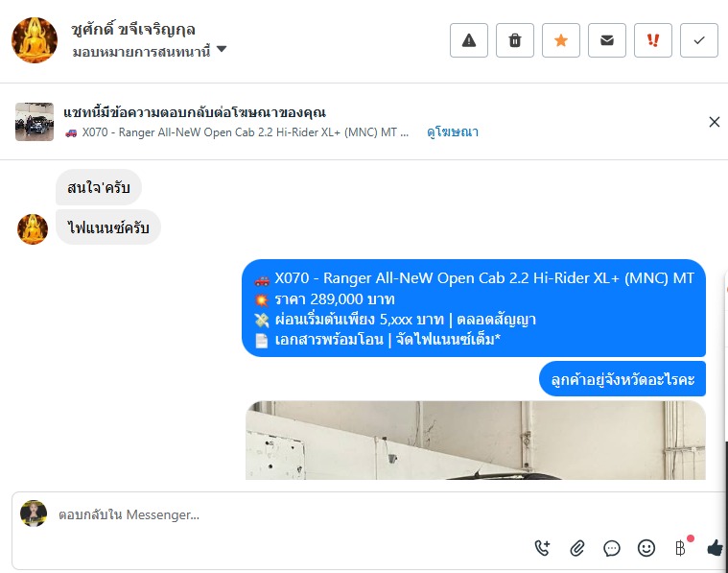Click the Baht payment request icon

pyautogui.click(x=680, y=548)
